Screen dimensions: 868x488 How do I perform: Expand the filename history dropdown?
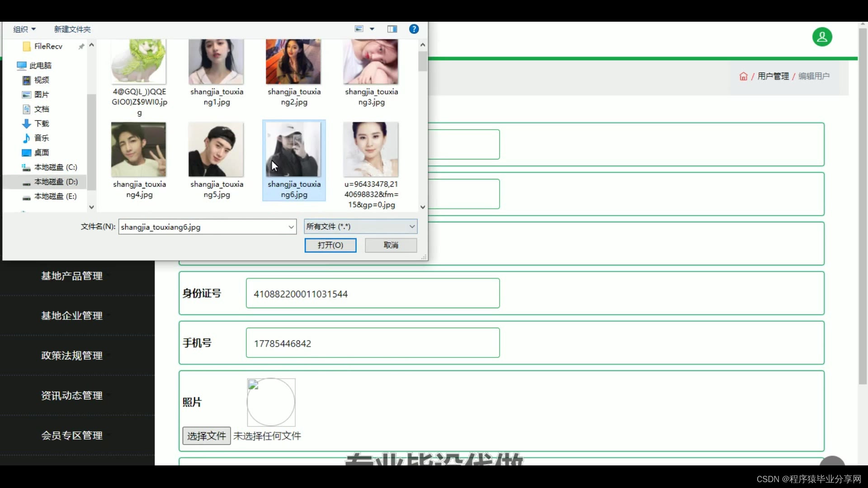point(291,227)
